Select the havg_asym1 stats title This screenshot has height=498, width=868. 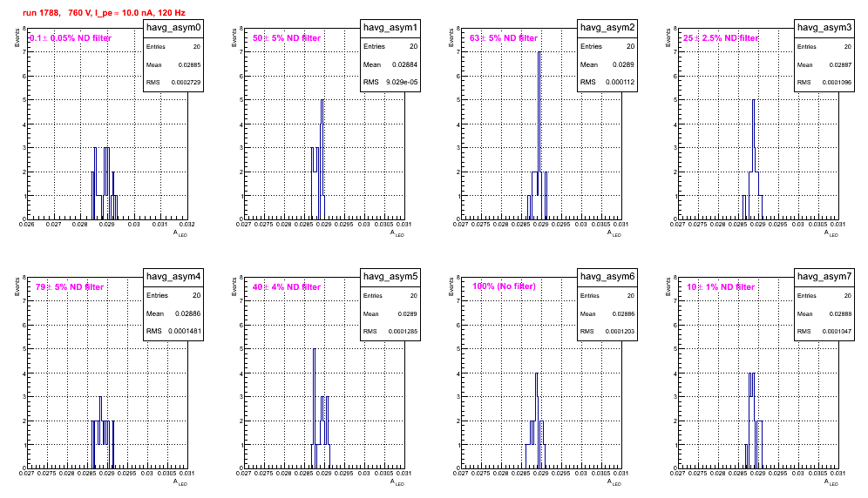coord(390,28)
